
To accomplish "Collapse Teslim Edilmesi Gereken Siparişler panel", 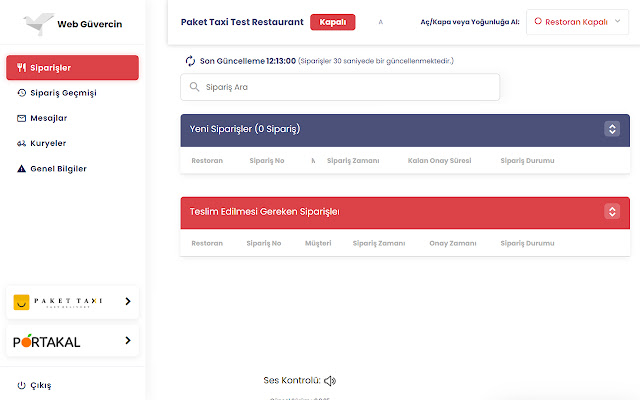I will coord(612,211).
